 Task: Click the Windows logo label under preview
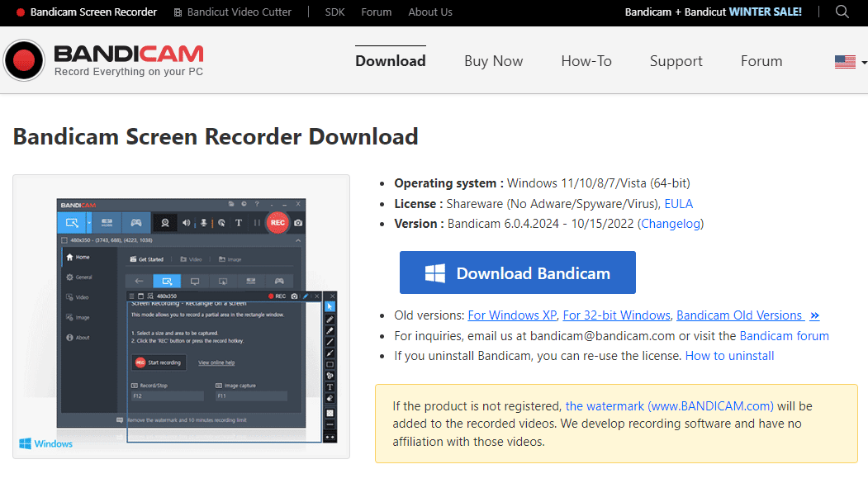click(x=46, y=443)
